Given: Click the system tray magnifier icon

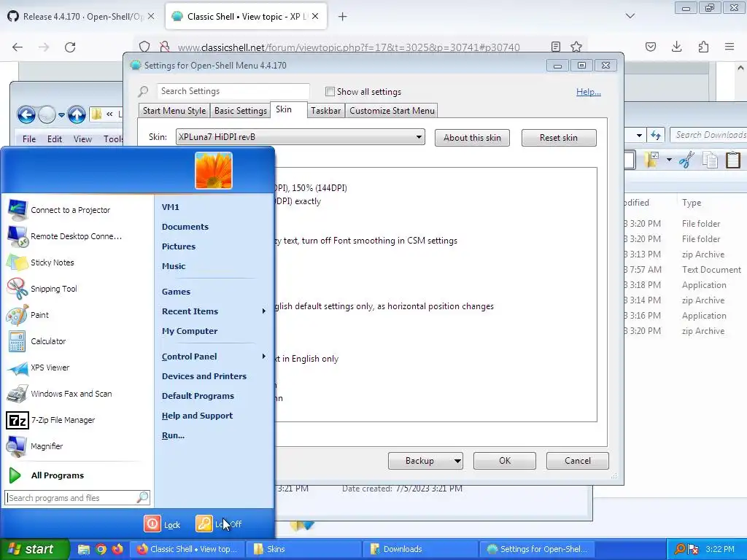Looking at the screenshot, I should pyautogui.click(x=680, y=549).
